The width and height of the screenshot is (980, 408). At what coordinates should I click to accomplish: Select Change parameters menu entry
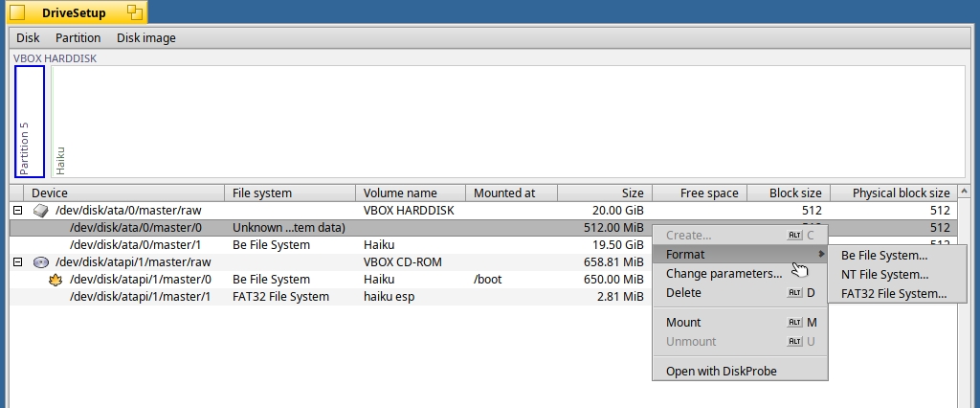724,274
